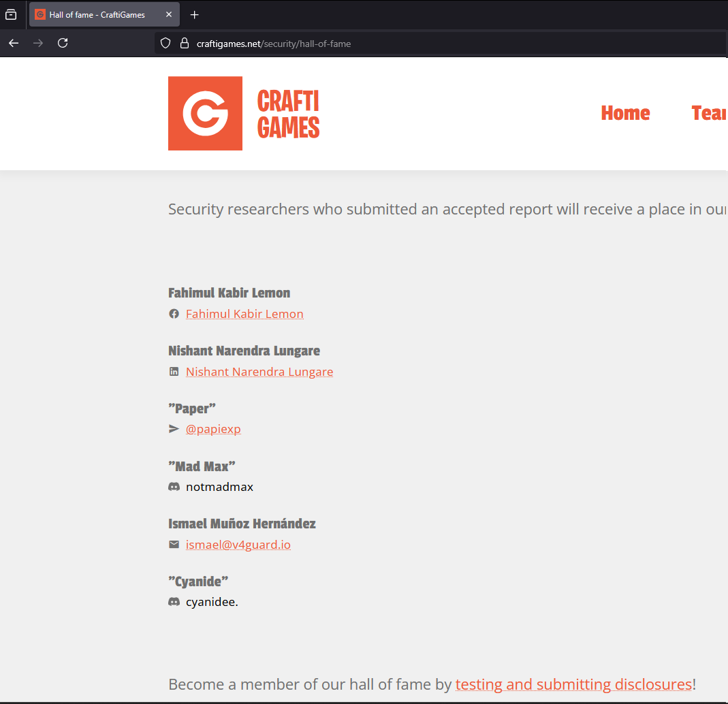
Task: Open the site padlock security info
Action: click(x=184, y=44)
